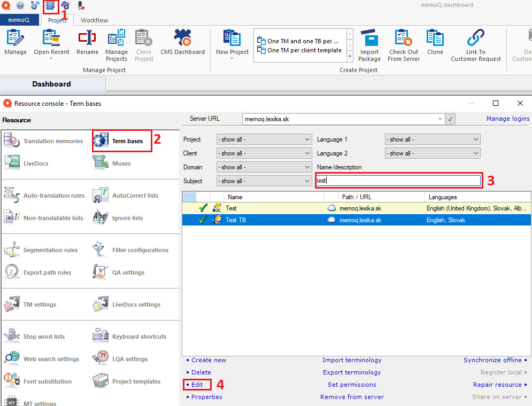Select Keyboard shortcuts resource

click(x=129, y=336)
